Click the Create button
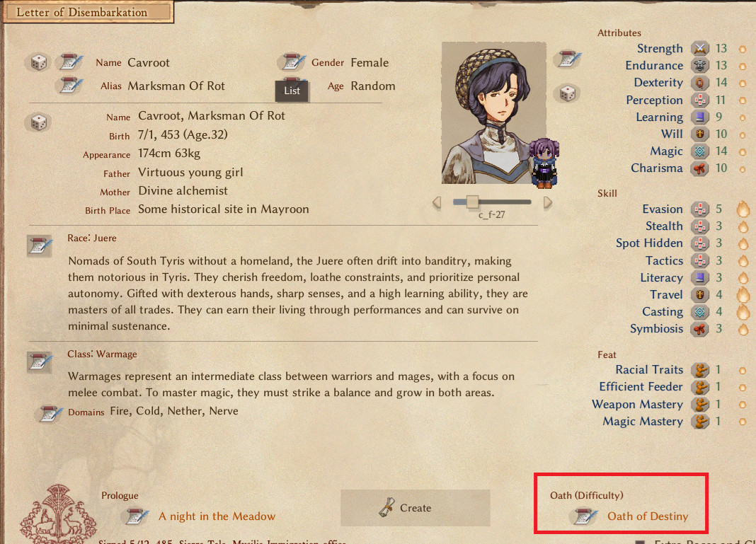Viewport: 756px width, 544px height. point(415,508)
